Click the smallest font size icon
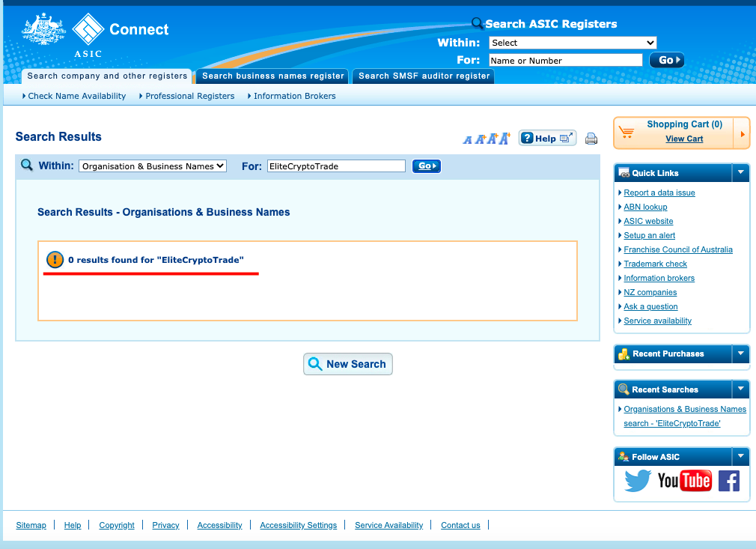 pyautogui.click(x=467, y=140)
